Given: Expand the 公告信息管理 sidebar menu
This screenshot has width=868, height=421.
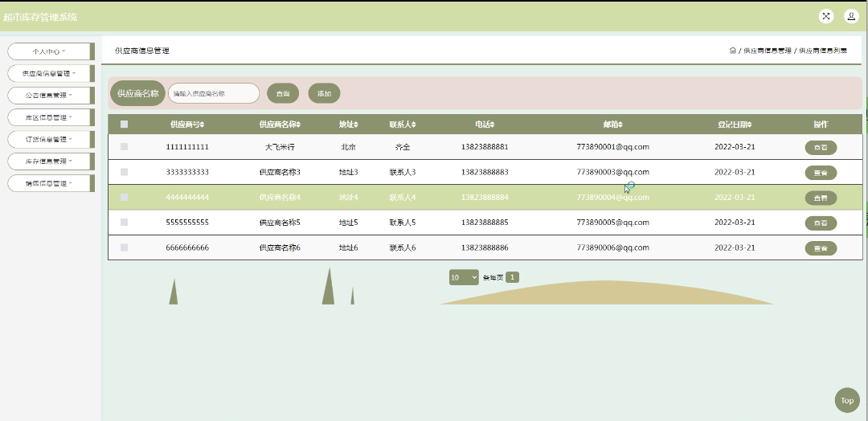Looking at the screenshot, I should (51, 95).
